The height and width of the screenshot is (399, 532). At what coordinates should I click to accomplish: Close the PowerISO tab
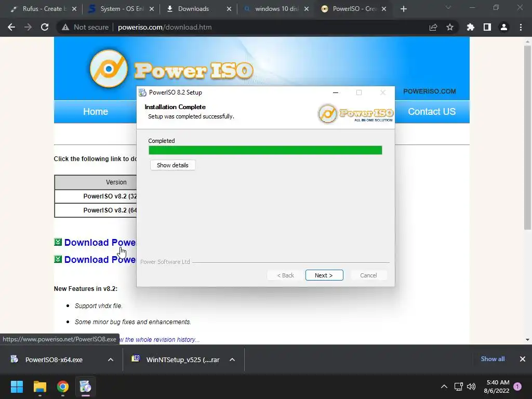click(x=384, y=9)
